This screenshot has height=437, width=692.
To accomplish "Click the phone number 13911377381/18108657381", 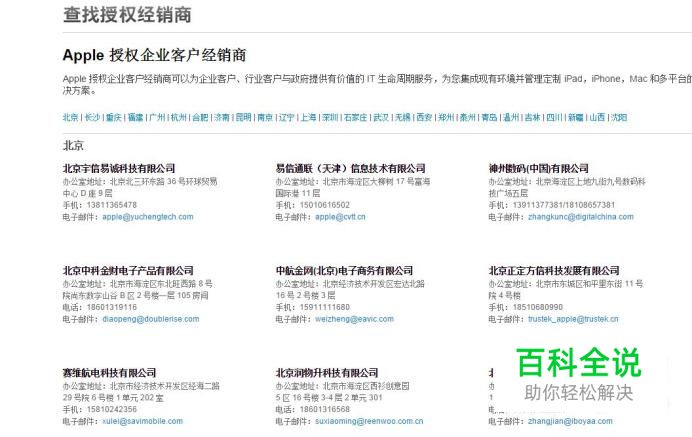I will (564, 205).
